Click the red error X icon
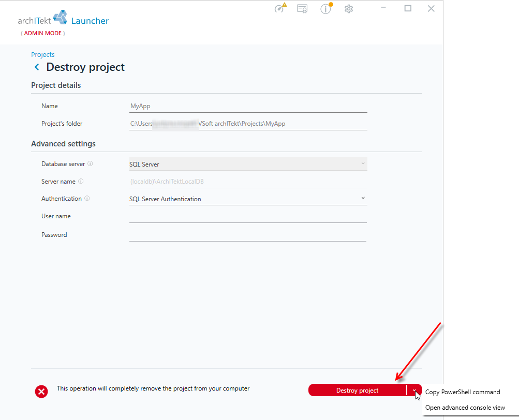Viewport: 519px width, 420px height. coord(41,392)
